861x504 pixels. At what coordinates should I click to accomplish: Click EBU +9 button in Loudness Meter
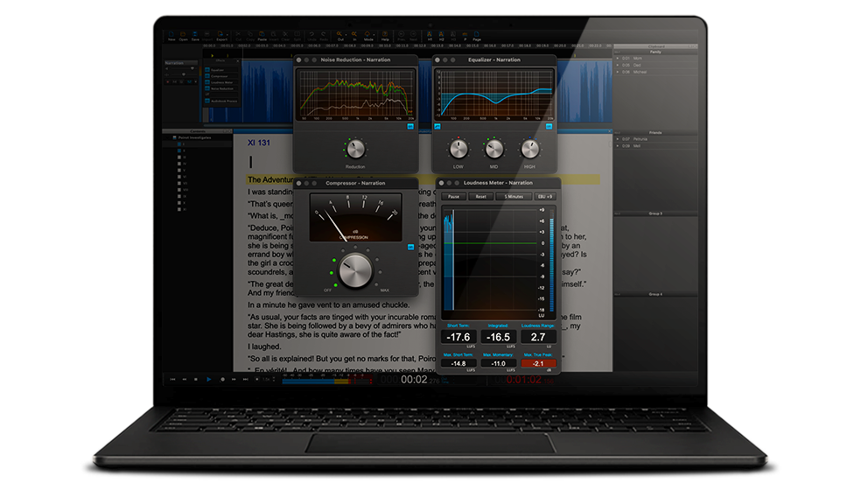coord(545,197)
